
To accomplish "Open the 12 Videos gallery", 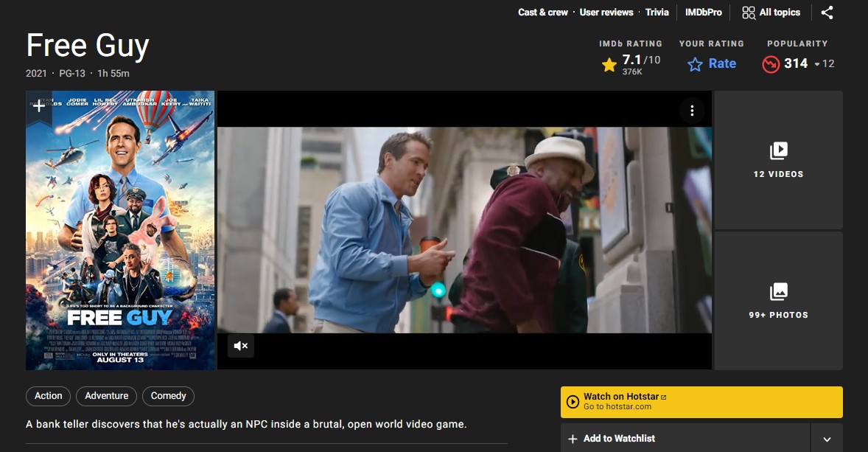I will (x=778, y=160).
